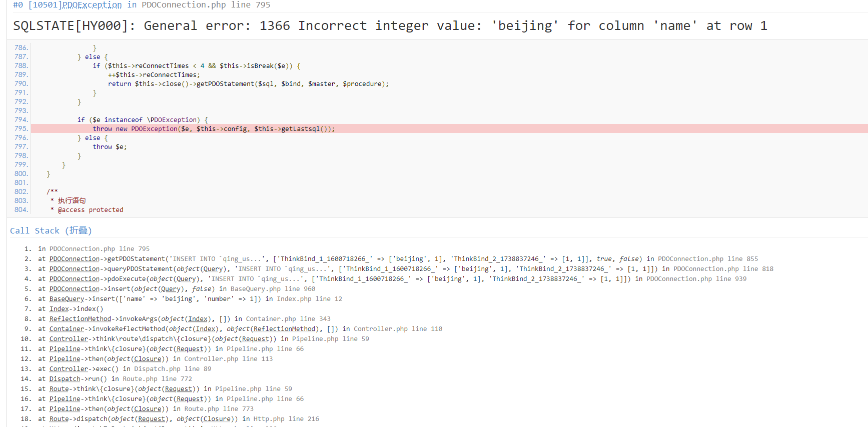868x427 pixels.
Task: Open PDOConnection link for pdoExecute entry
Action: (x=75, y=279)
